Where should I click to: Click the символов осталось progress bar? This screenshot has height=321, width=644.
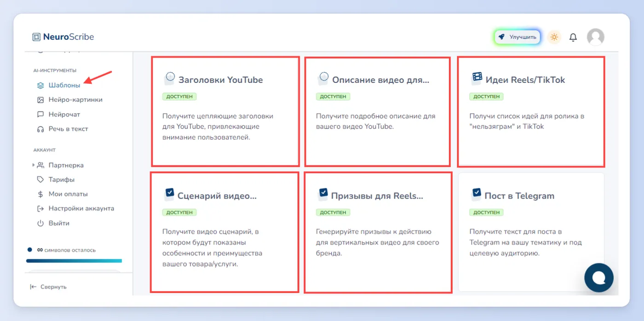[74, 261]
